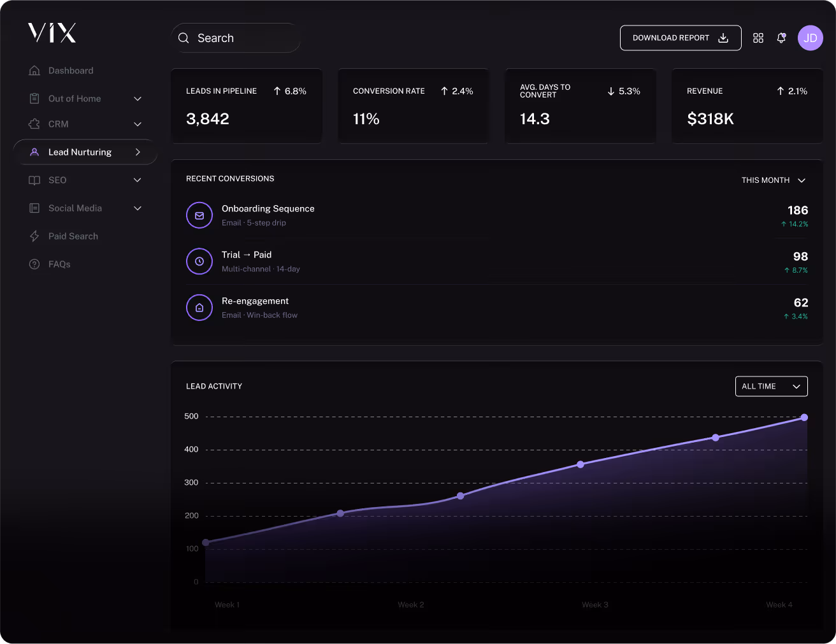Click into the Search field
Screen dimensions: 836x644
point(235,38)
